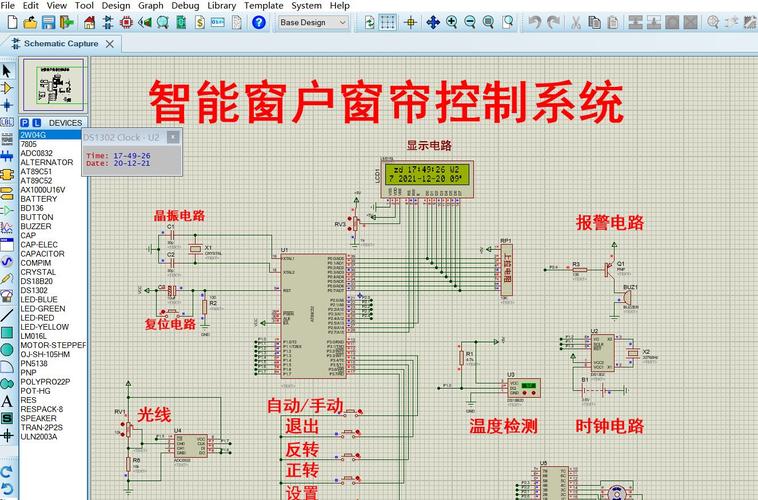This screenshot has height=500, width=758.
Task: Undo the last change
Action: point(535,22)
